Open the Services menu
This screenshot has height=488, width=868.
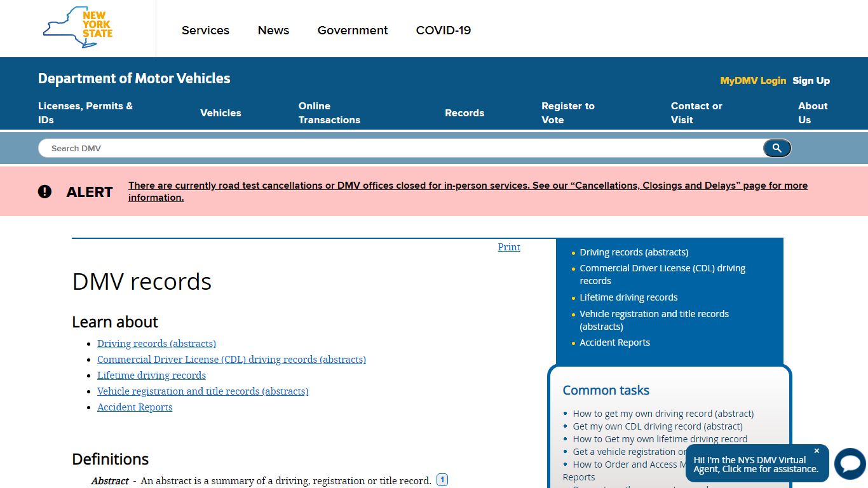[x=205, y=30]
